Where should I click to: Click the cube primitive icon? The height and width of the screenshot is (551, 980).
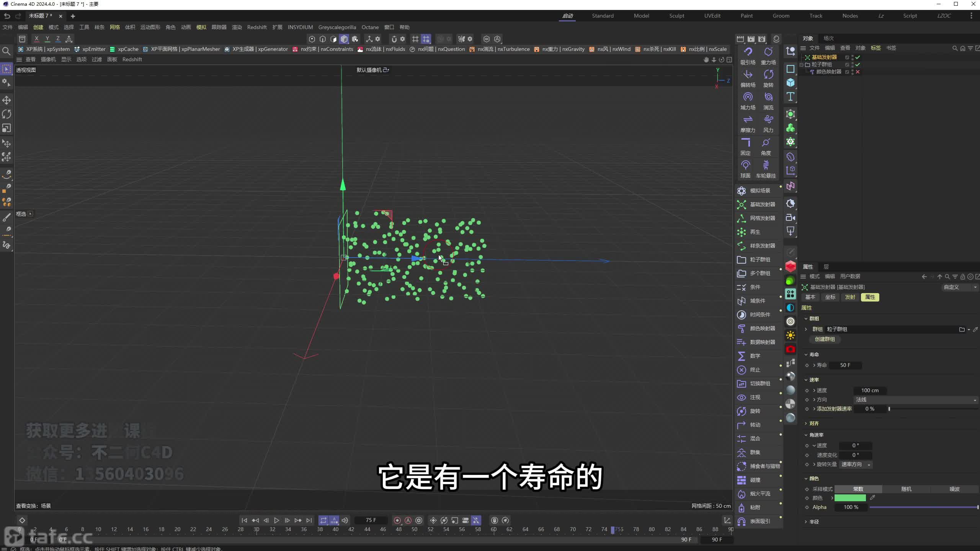[x=791, y=83]
